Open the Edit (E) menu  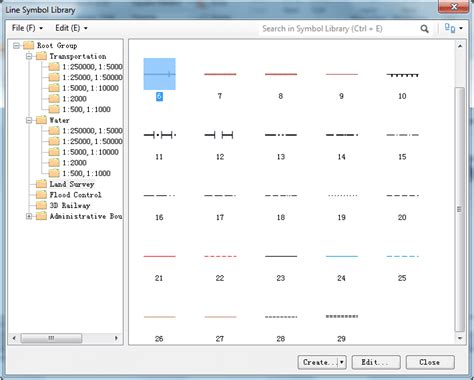[x=71, y=28]
